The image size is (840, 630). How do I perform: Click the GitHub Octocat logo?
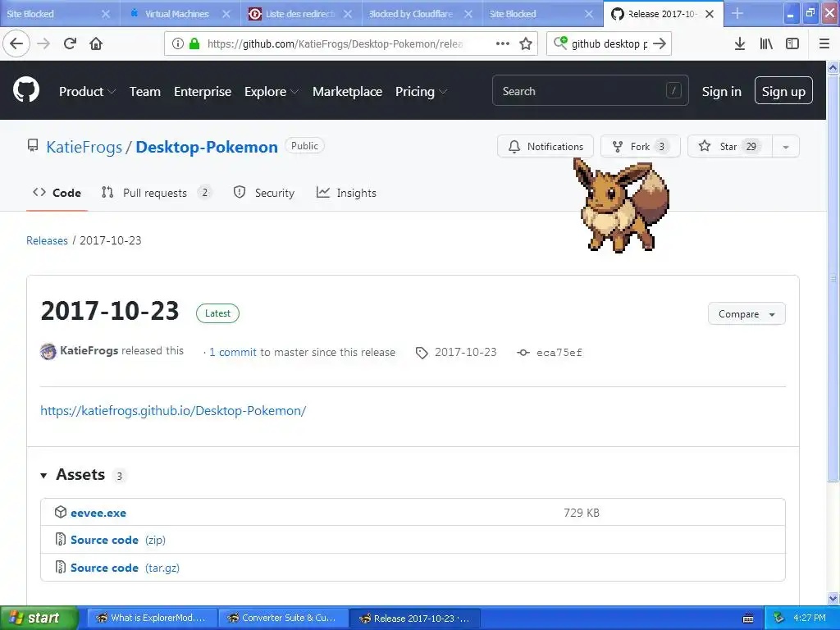[26, 89]
